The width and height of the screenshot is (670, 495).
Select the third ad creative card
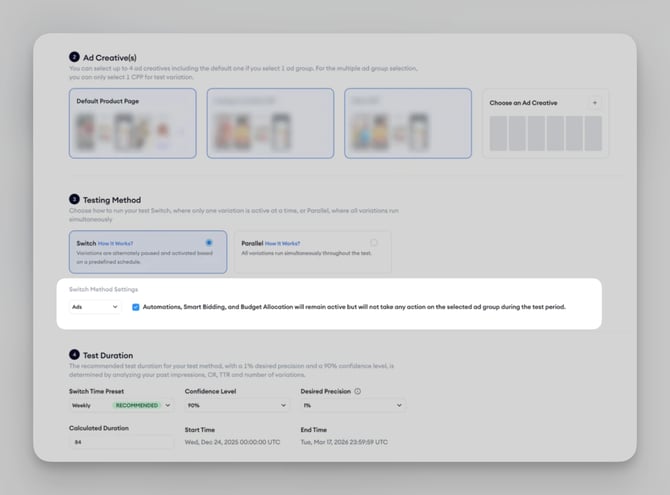click(x=407, y=124)
